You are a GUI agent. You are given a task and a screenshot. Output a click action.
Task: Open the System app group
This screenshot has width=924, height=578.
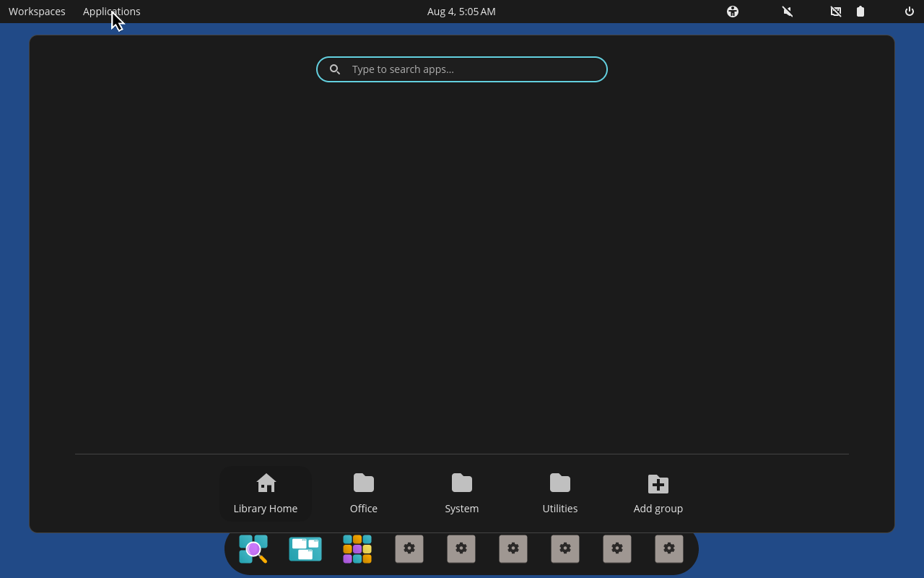[462, 494]
